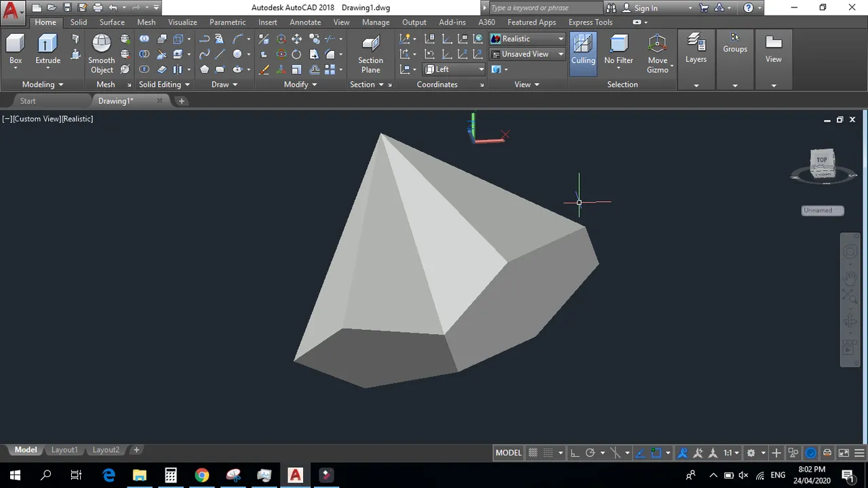
Task: Toggle hardware acceleration status icon
Action: click(811, 453)
